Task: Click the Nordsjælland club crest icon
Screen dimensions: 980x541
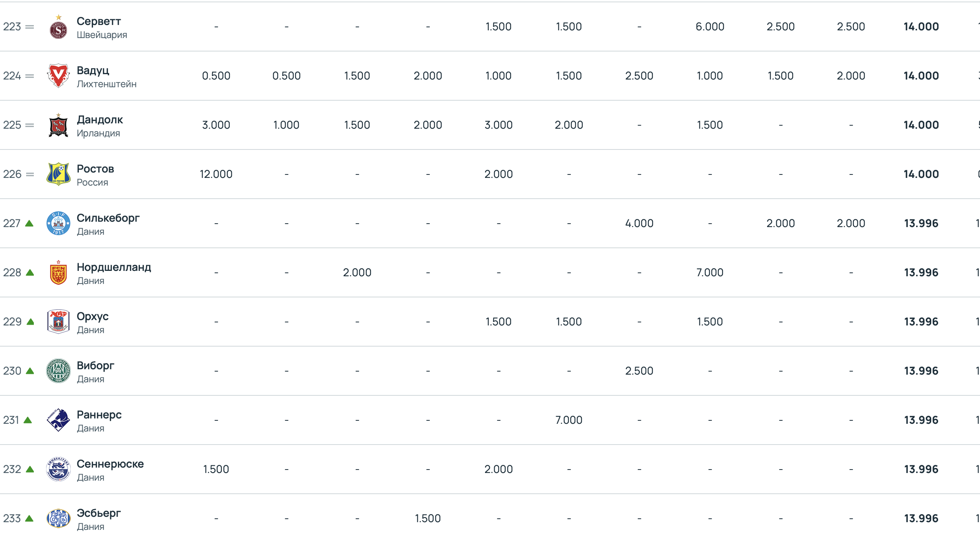Action: pyautogui.click(x=58, y=273)
